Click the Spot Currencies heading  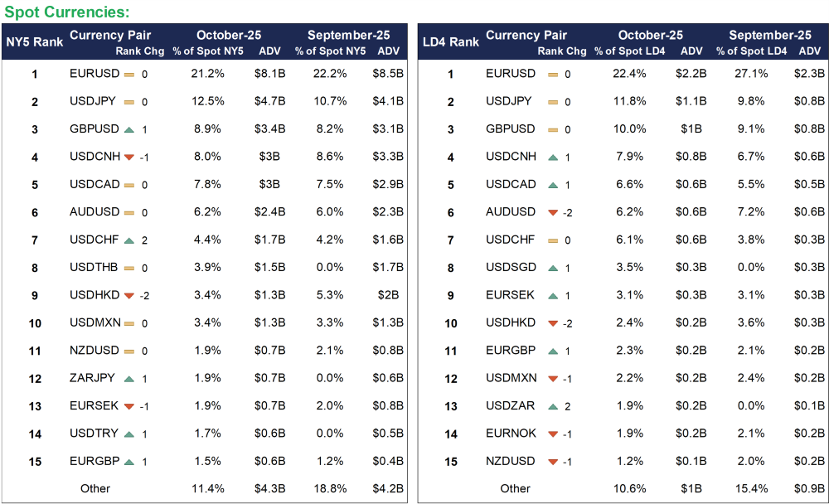(x=67, y=12)
